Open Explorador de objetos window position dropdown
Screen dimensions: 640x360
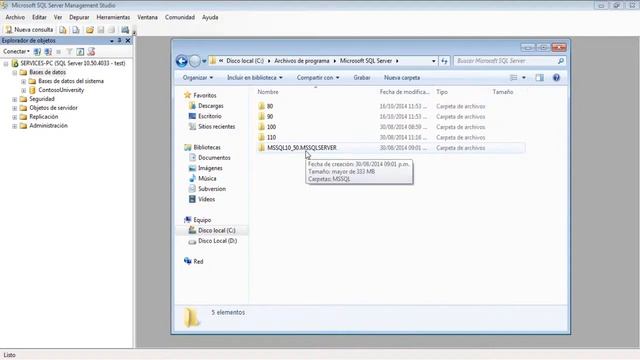pyautogui.click(x=111, y=41)
